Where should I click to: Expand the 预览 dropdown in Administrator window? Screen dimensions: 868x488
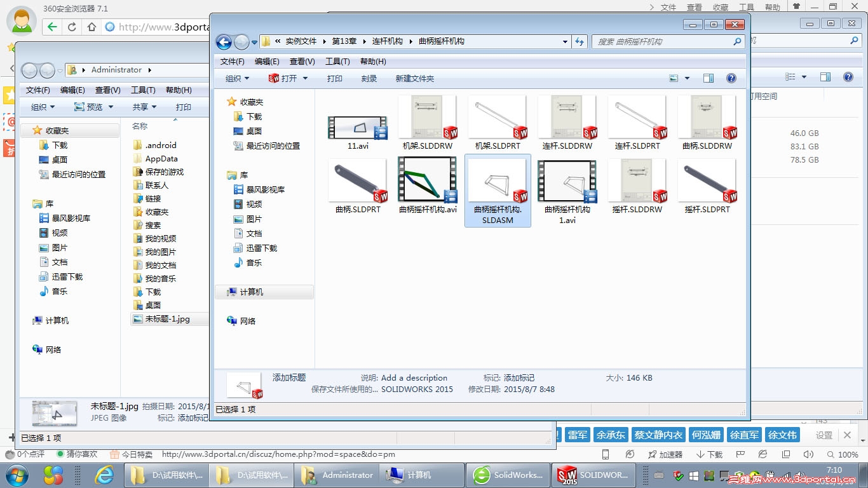93,107
